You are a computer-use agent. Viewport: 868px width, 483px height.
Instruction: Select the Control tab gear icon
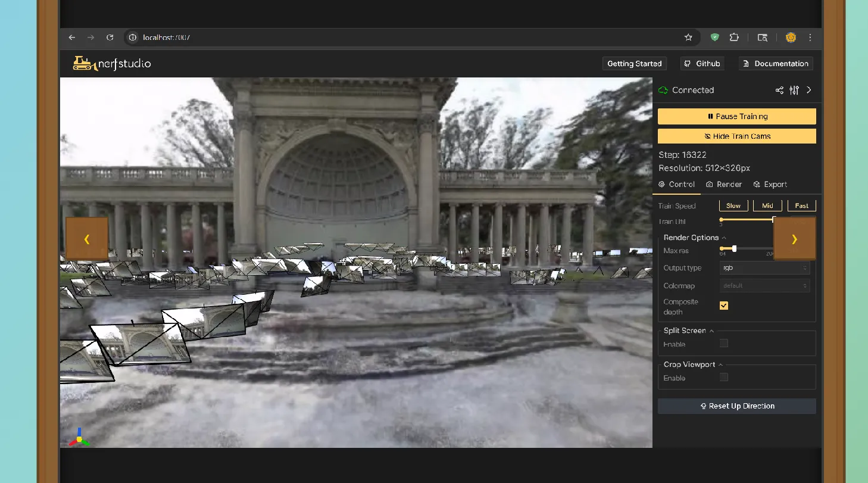coord(661,184)
